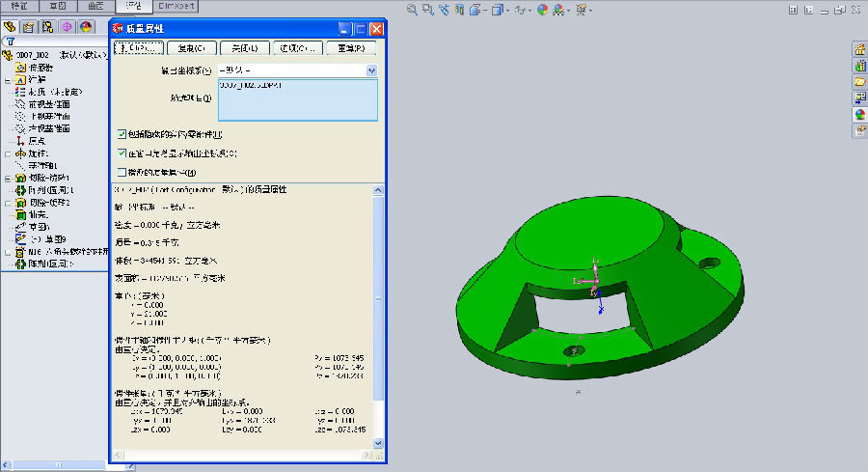The width and height of the screenshot is (868, 472).
Task: Select the second CommandManager tab from left
Action: click(x=57, y=6)
